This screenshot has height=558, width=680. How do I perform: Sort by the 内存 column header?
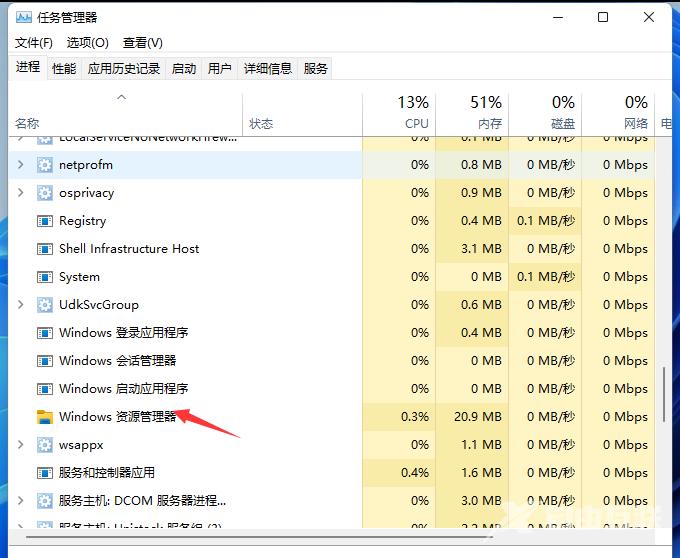click(472, 114)
